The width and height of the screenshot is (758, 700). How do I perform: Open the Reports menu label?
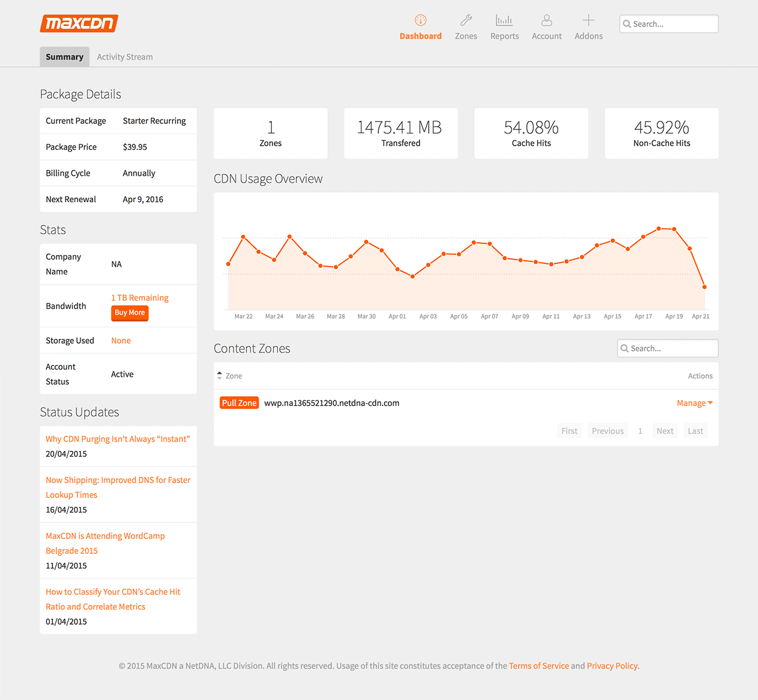pyautogui.click(x=505, y=36)
